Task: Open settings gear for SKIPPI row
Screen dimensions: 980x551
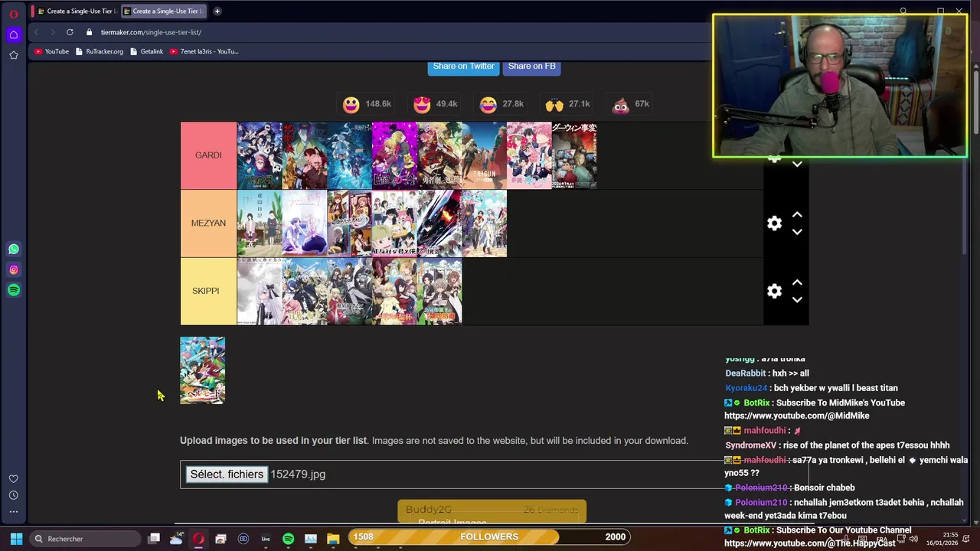Action: tap(775, 291)
